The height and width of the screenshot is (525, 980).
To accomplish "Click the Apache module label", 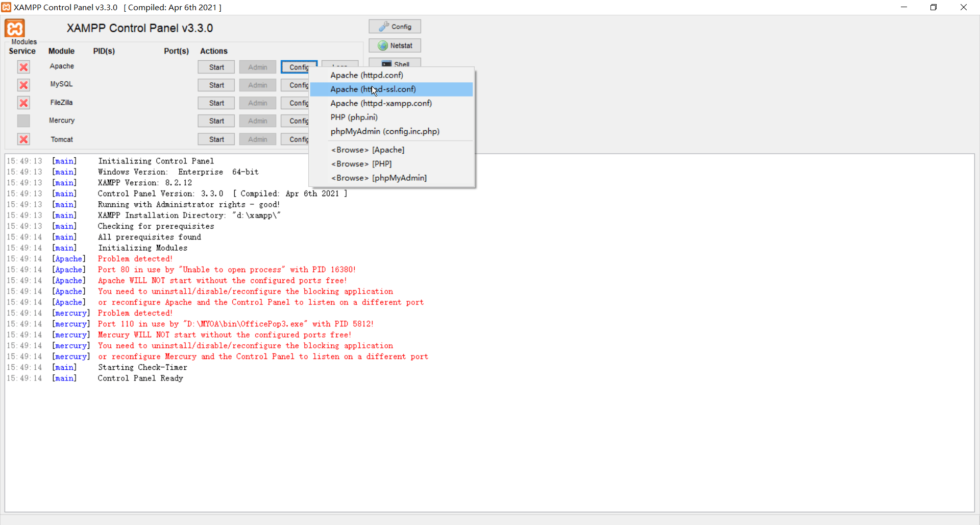I will click(x=62, y=66).
